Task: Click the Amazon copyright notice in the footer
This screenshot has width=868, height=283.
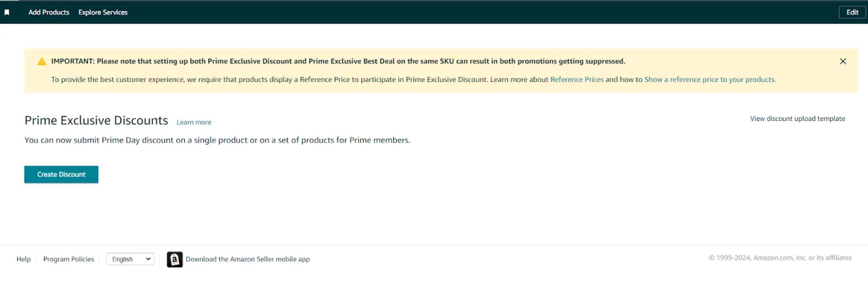Action: point(780,258)
